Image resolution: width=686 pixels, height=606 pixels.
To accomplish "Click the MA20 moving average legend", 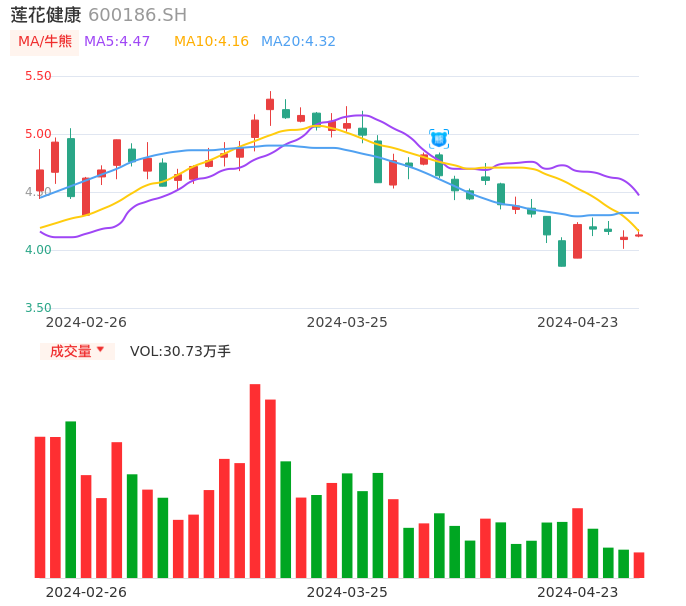I will coord(298,42).
